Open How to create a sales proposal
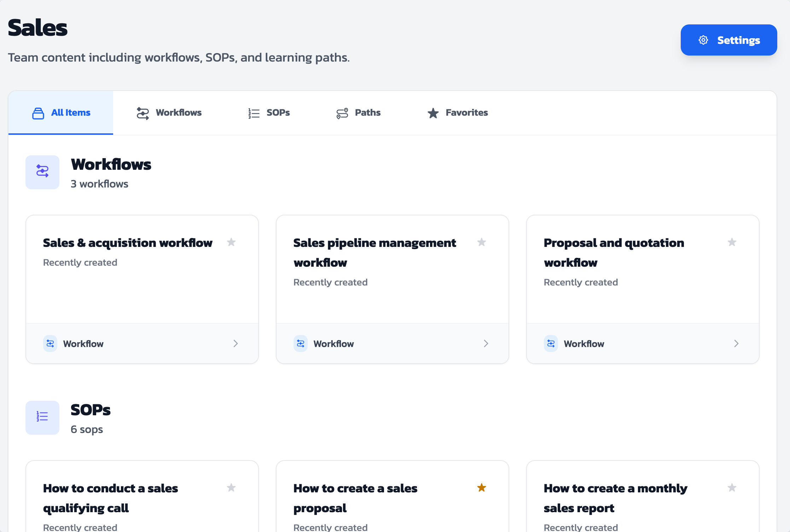 click(x=355, y=498)
